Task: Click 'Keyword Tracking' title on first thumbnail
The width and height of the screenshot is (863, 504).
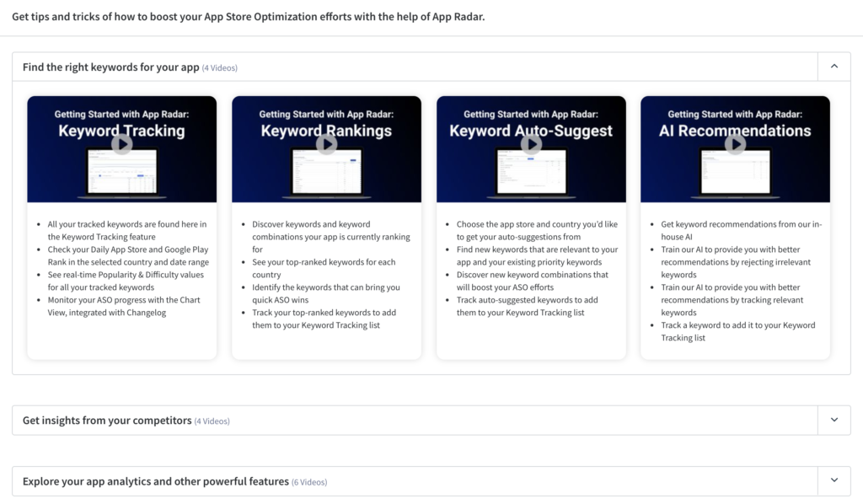Action: [121, 131]
